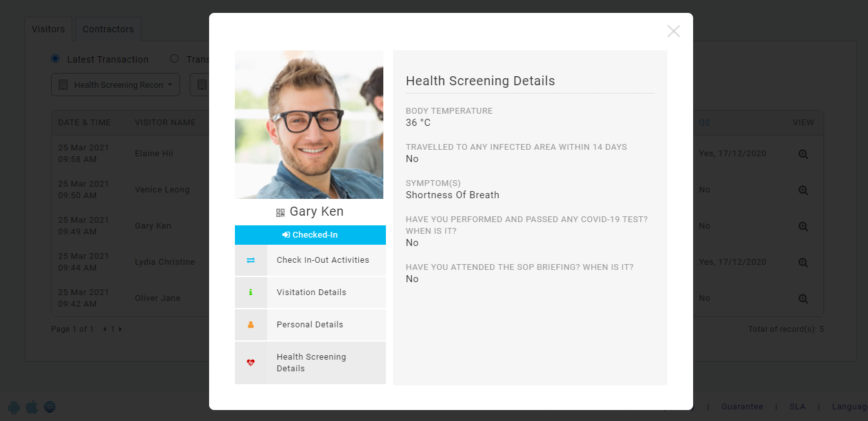868x421 pixels.
Task: Select Health Screening Details menu item
Action: [x=310, y=363]
